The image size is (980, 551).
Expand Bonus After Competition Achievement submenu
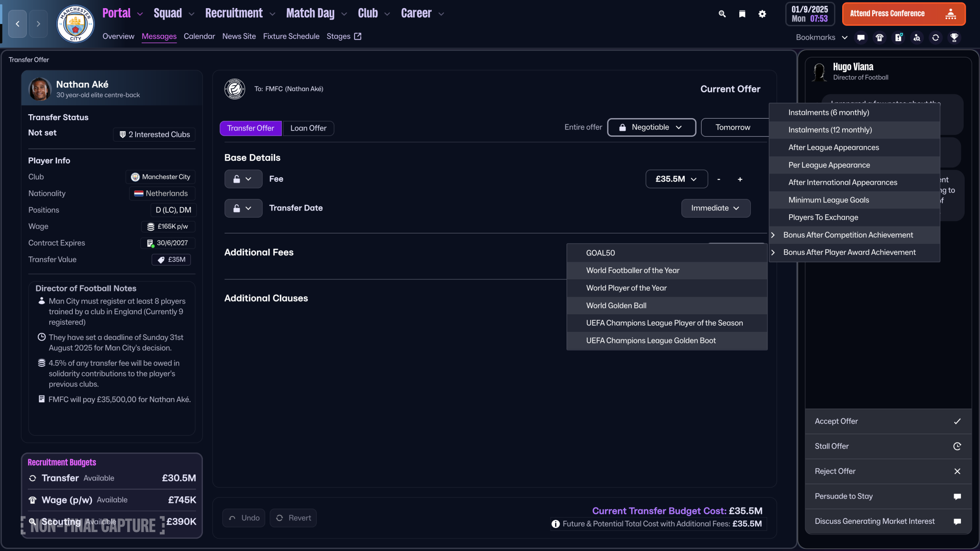pyautogui.click(x=848, y=235)
